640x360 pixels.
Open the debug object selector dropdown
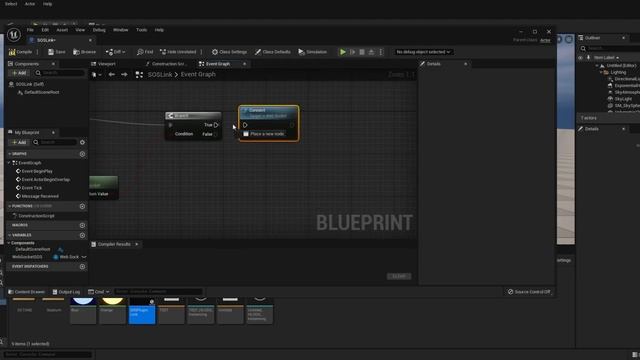[x=423, y=52]
